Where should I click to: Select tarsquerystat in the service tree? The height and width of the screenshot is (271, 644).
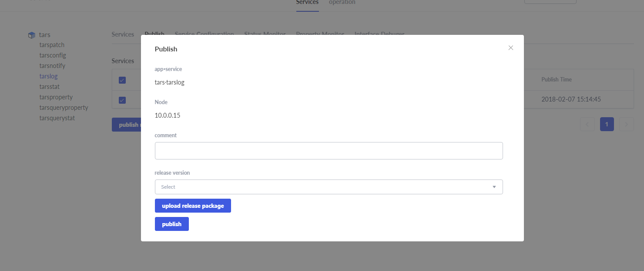click(x=57, y=118)
